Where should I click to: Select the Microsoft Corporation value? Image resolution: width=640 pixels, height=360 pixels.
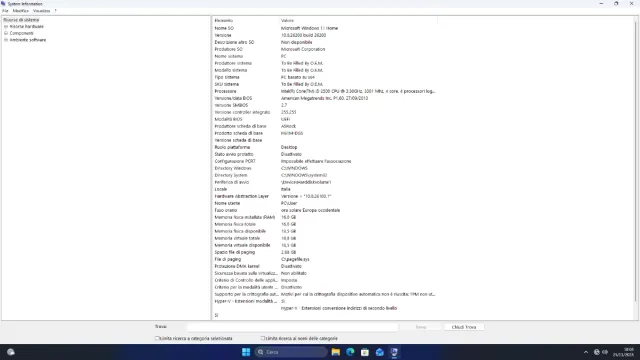click(303, 49)
